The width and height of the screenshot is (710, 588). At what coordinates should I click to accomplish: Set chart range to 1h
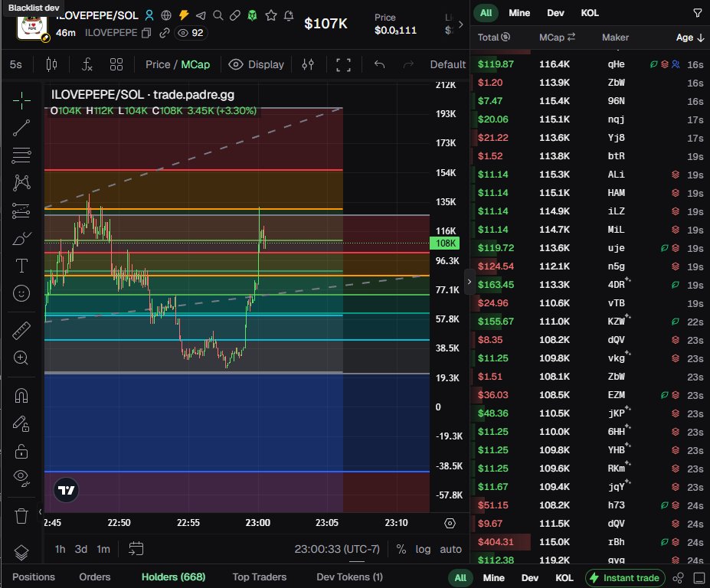[61, 549]
